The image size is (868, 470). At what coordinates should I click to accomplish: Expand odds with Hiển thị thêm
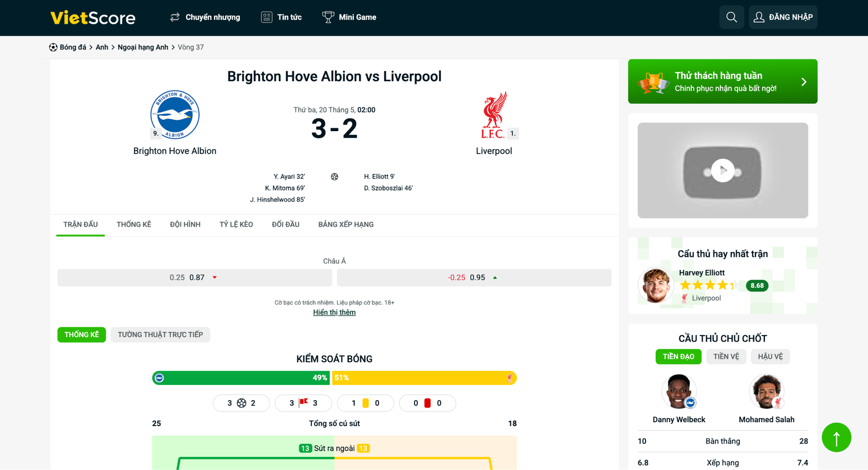(334, 312)
